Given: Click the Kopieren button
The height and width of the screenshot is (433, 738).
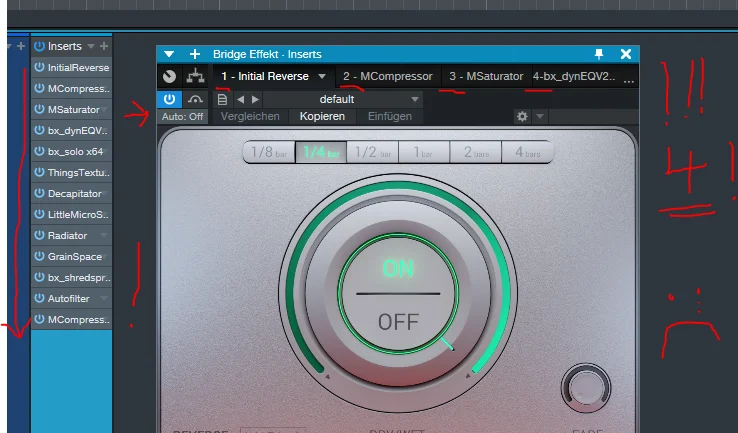Looking at the screenshot, I should pos(322,116).
